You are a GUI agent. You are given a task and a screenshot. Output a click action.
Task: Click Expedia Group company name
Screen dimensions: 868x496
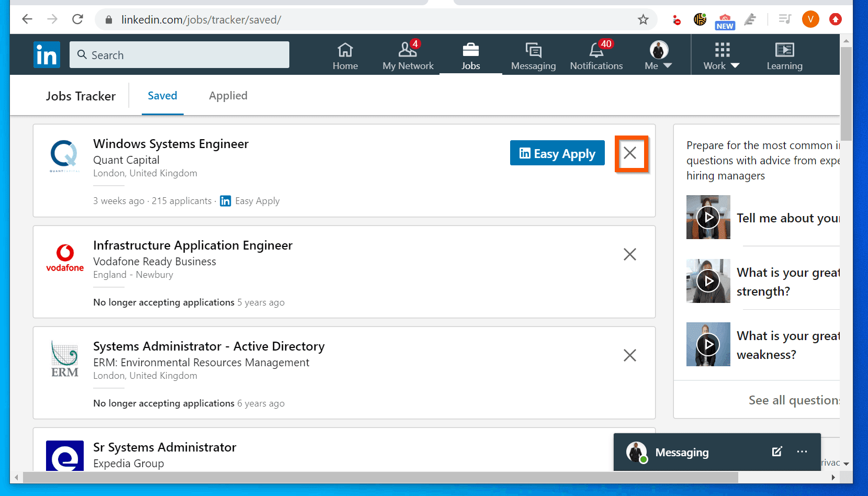click(128, 464)
